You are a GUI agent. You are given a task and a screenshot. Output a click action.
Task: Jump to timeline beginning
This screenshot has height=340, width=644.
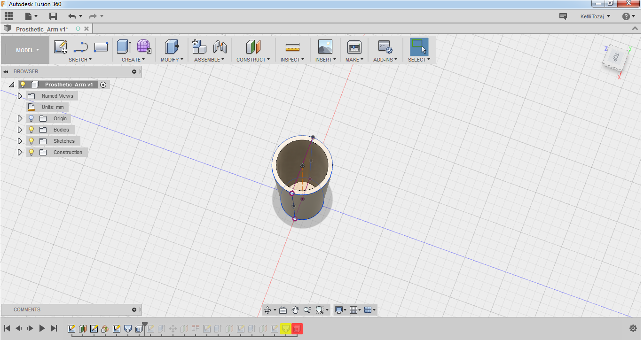coord(7,329)
